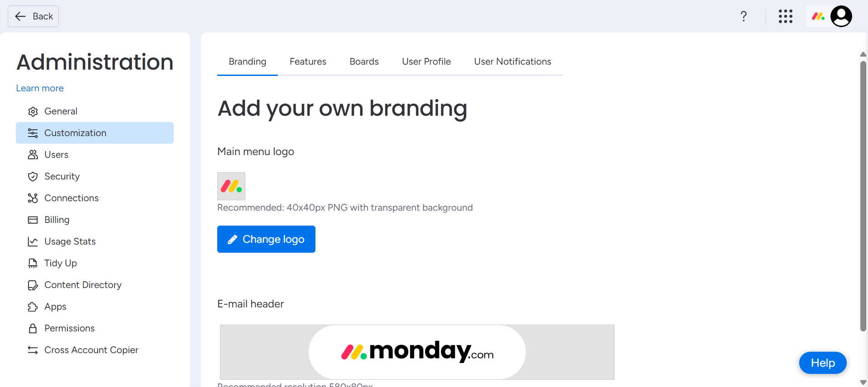Image resolution: width=868 pixels, height=387 pixels.
Task: Select the Billing credit card icon
Action: [x=33, y=220]
